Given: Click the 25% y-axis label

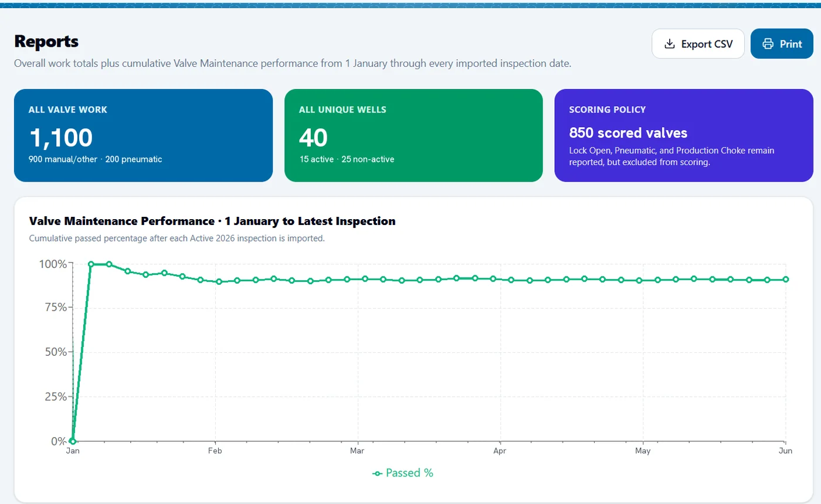Looking at the screenshot, I should point(56,397).
